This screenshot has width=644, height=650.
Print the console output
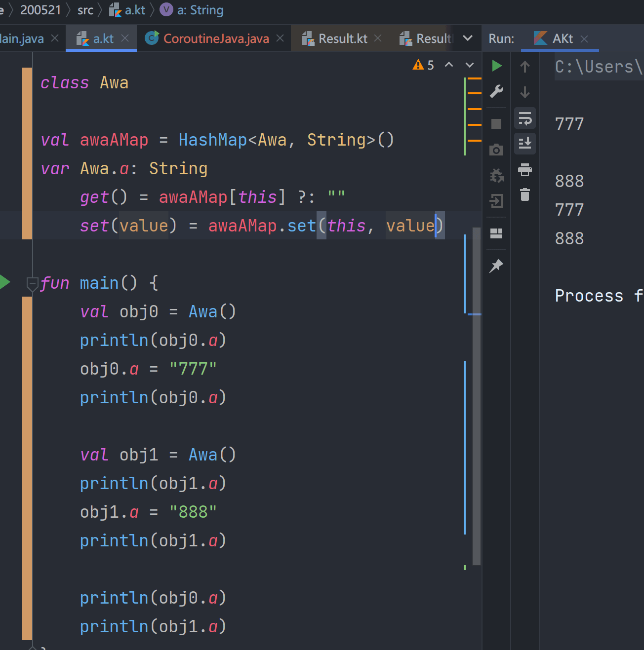tap(525, 170)
